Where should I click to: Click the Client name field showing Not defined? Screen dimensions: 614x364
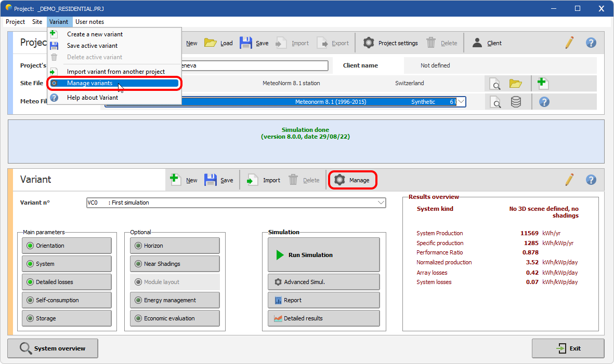click(x=500, y=65)
